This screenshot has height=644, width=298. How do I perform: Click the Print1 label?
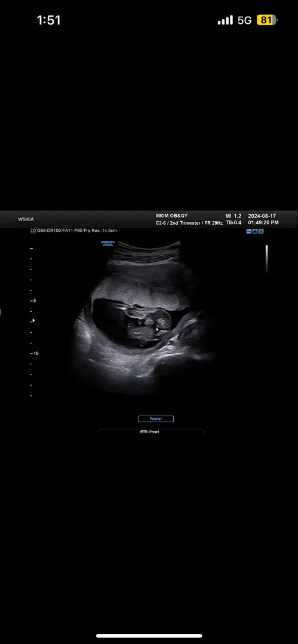tap(154, 432)
